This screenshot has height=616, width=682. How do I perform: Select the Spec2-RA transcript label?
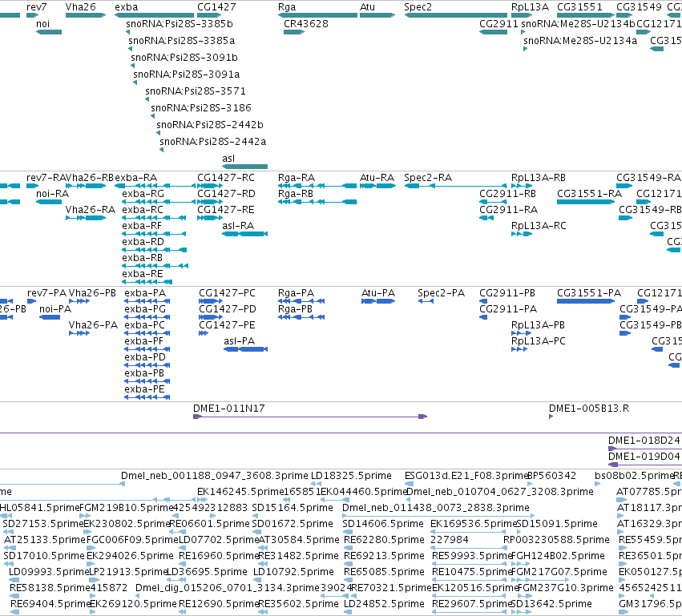(428, 178)
